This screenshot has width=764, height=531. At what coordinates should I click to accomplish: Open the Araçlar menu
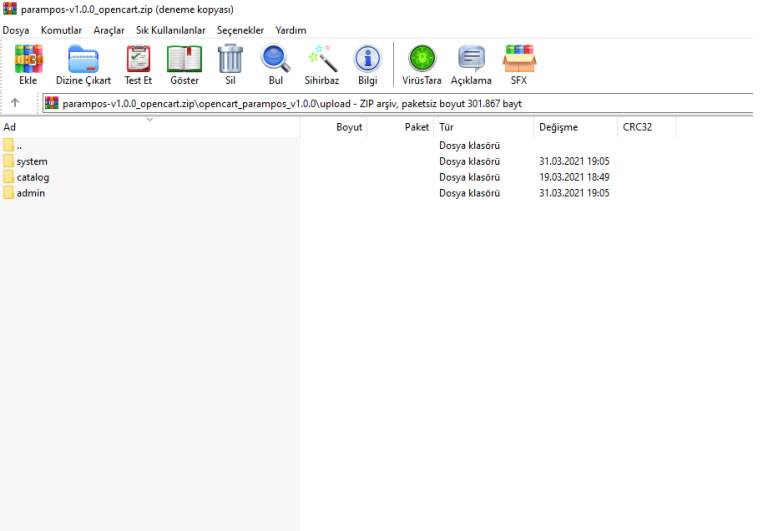[x=109, y=30]
